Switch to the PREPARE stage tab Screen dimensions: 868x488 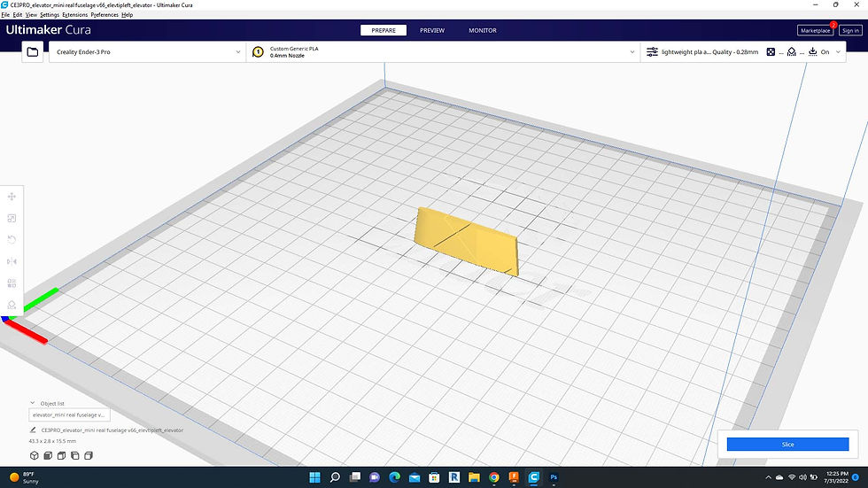pos(384,30)
